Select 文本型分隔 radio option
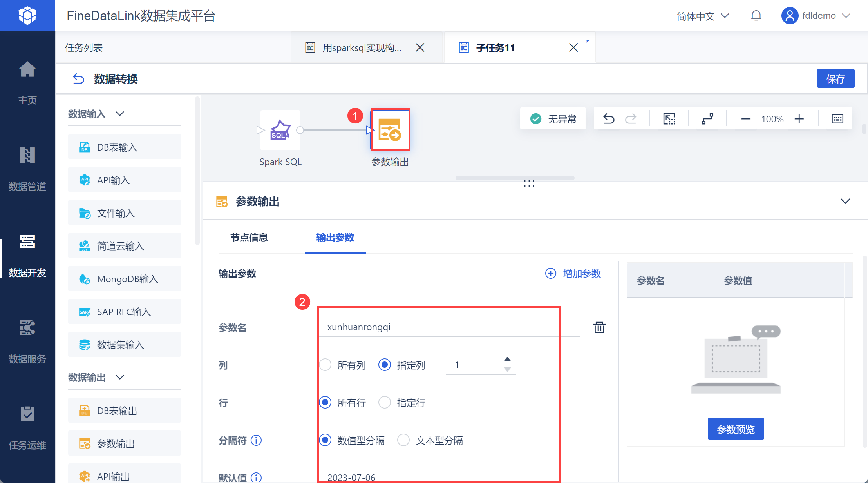The width and height of the screenshot is (868, 483). point(403,440)
